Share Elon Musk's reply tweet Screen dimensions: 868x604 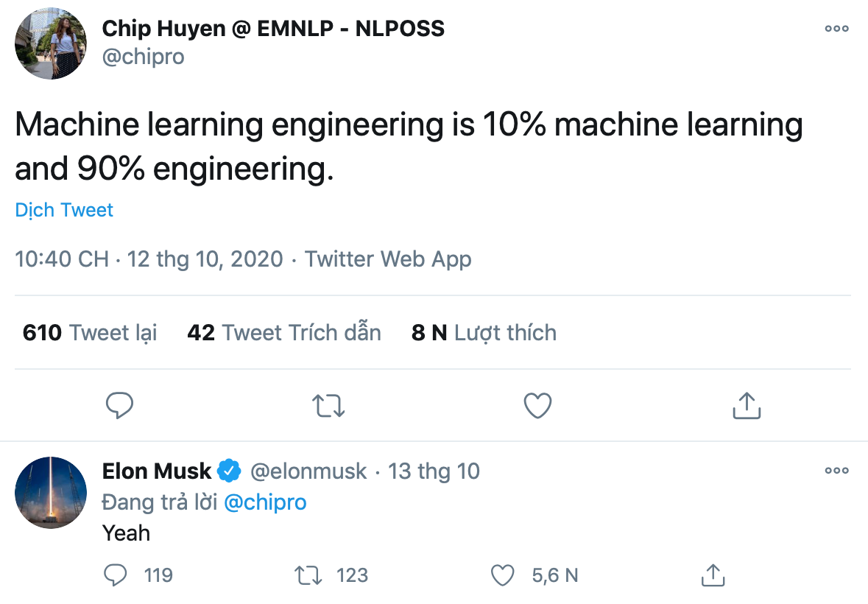click(x=712, y=575)
